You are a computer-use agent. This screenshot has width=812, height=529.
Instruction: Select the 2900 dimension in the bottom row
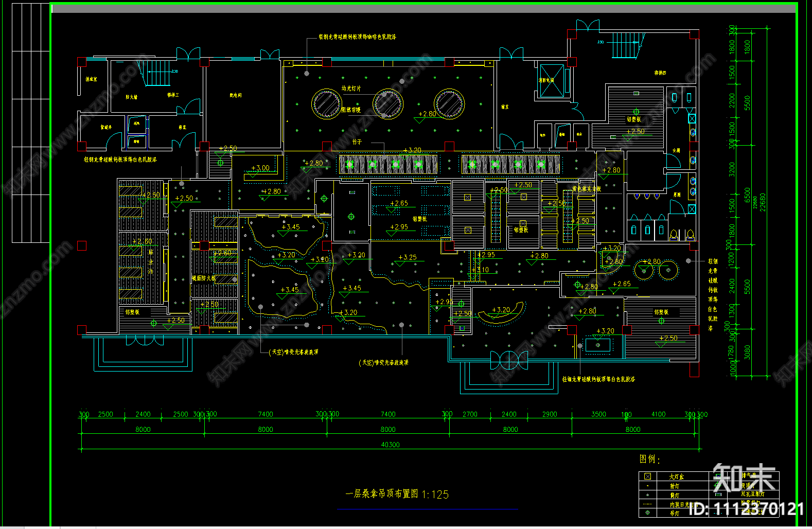click(550, 414)
